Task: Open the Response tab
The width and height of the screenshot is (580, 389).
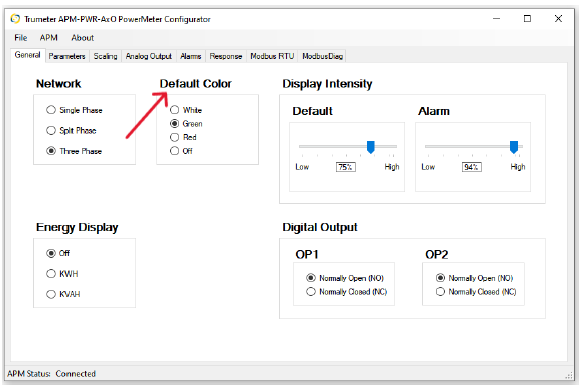Action: pos(226,56)
